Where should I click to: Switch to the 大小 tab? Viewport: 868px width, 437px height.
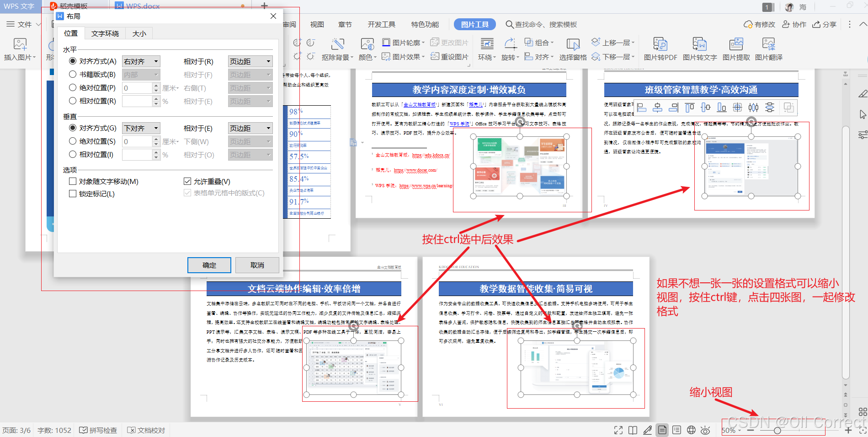[139, 33]
